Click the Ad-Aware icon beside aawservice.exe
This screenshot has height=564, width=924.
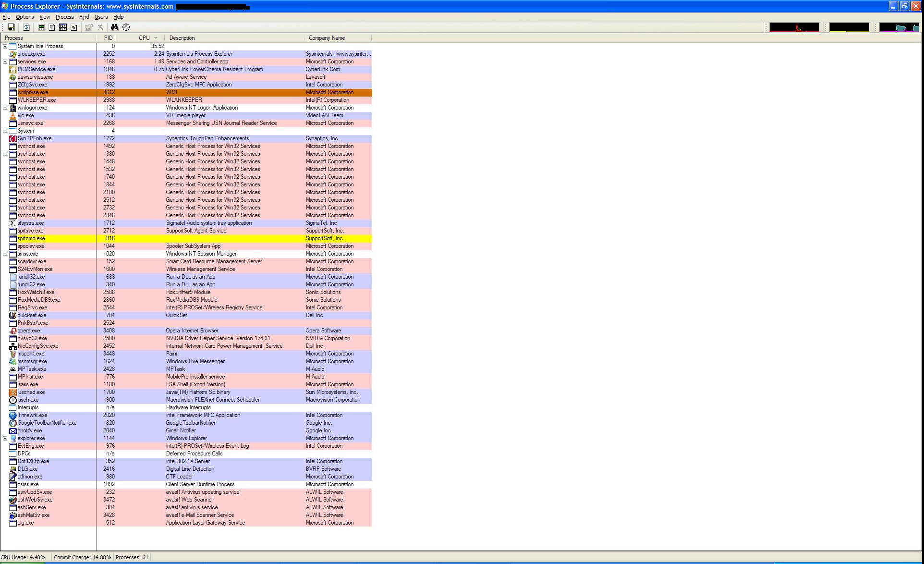coord(13,77)
